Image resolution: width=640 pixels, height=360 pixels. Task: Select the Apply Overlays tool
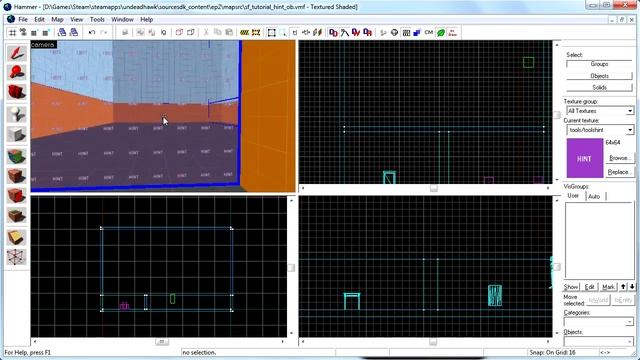[x=16, y=215]
